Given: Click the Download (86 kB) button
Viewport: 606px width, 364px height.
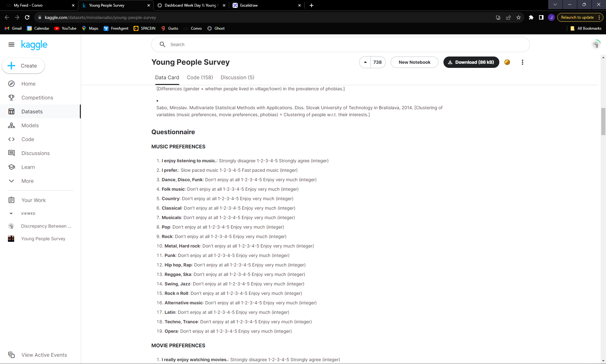Looking at the screenshot, I should pos(471,62).
